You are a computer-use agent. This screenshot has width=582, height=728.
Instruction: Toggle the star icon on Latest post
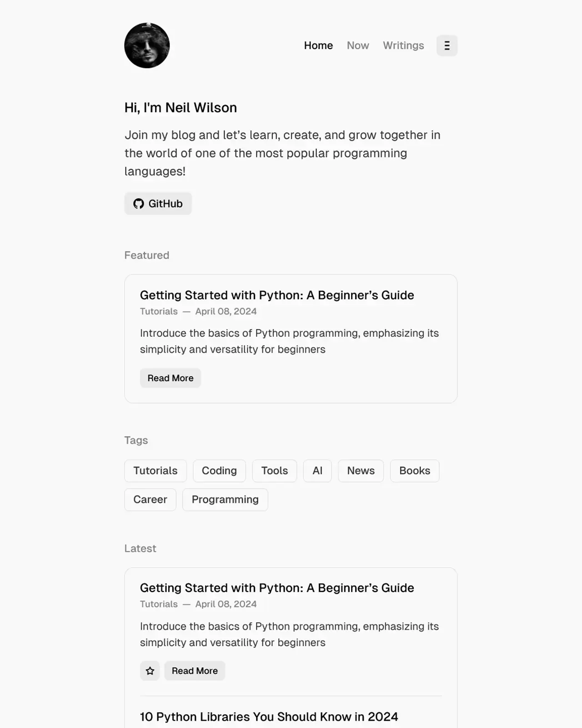pyautogui.click(x=150, y=671)
